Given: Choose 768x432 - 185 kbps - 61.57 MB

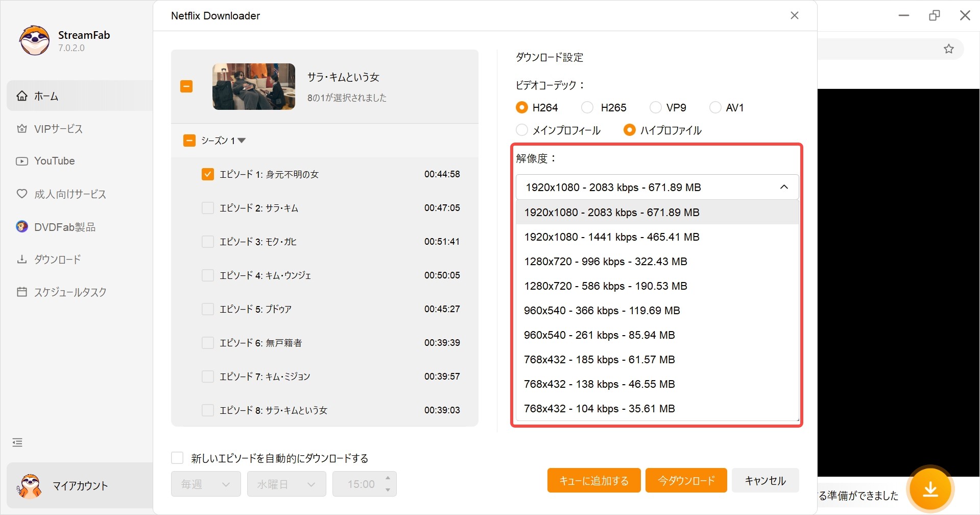Looking at the screenshot, I should coord(657,359).
